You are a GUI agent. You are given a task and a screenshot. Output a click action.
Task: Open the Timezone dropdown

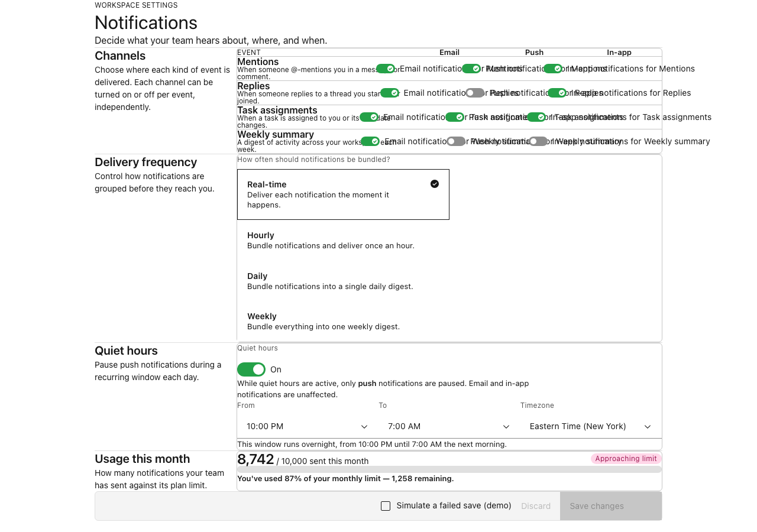pyautogui.click(x=591, y=426)
